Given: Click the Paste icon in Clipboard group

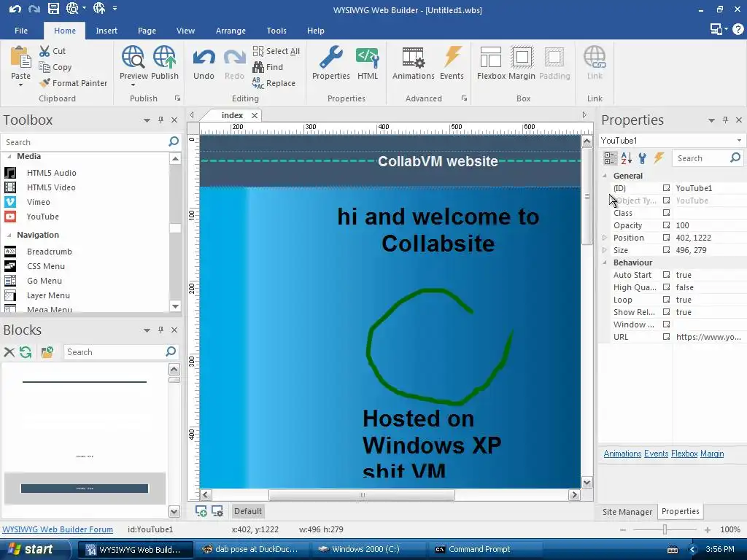Looking at the screenshot, I should coord(20,57).
